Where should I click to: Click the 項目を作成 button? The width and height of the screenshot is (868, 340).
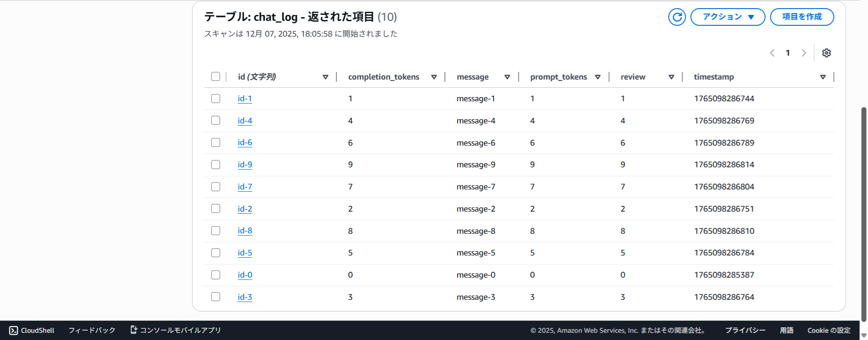click(802, 17)
